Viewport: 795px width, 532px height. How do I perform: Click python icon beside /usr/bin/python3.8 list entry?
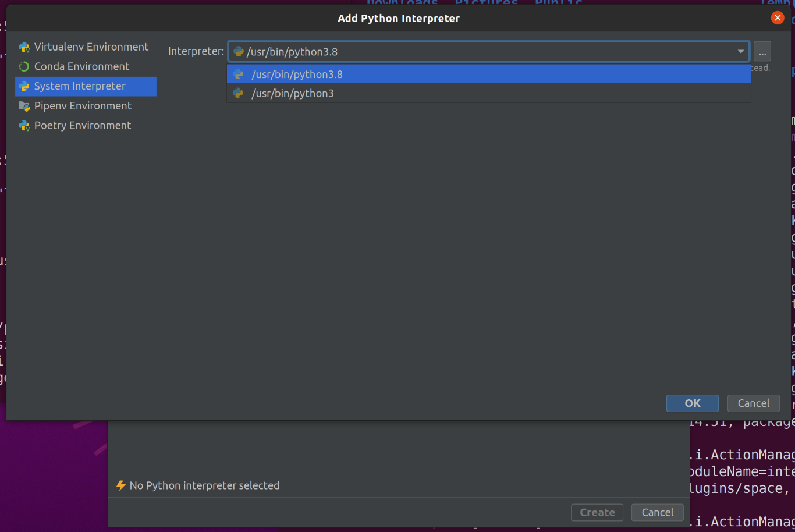(x=238, y=74)
